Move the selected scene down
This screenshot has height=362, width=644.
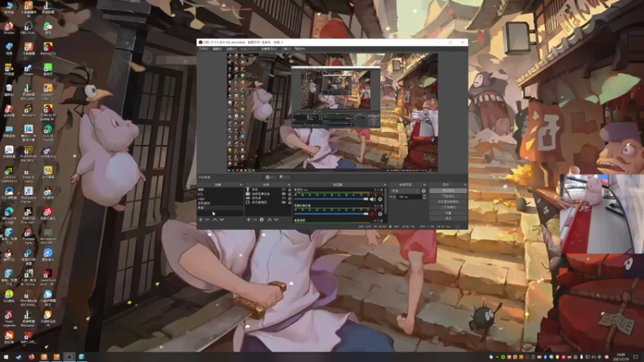coord(222,220)
